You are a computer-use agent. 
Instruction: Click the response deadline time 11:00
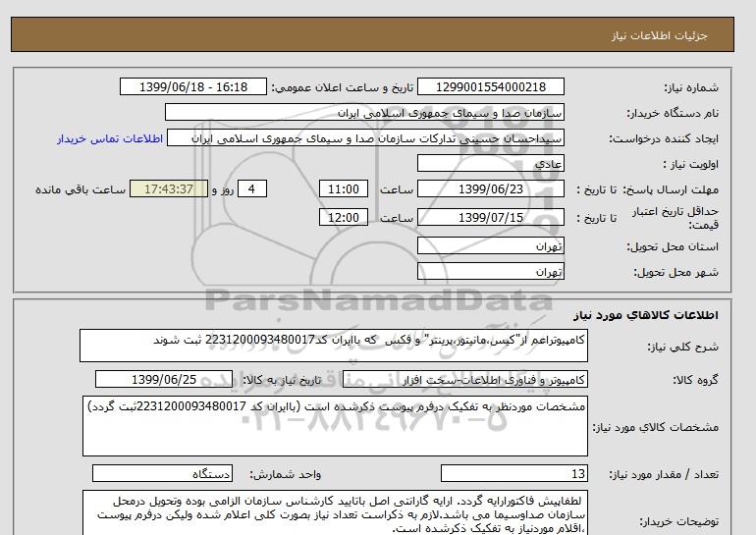(344, 188)
